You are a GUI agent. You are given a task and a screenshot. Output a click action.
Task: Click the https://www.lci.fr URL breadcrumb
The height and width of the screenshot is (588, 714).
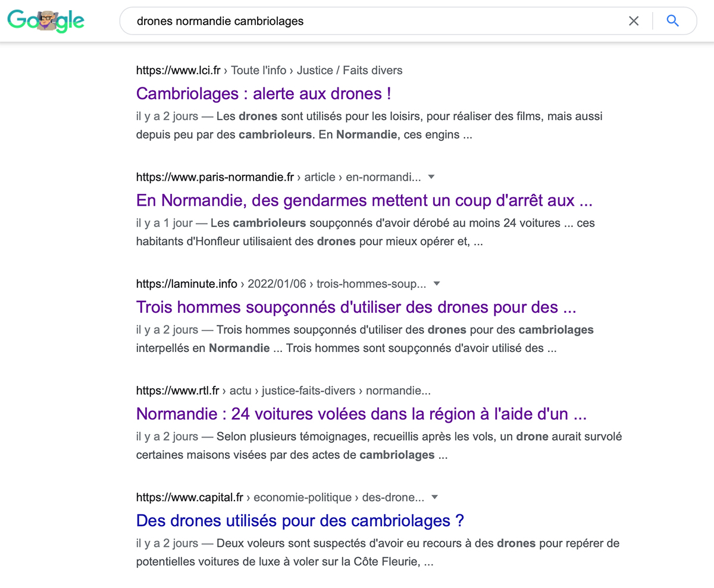point(178,70)
